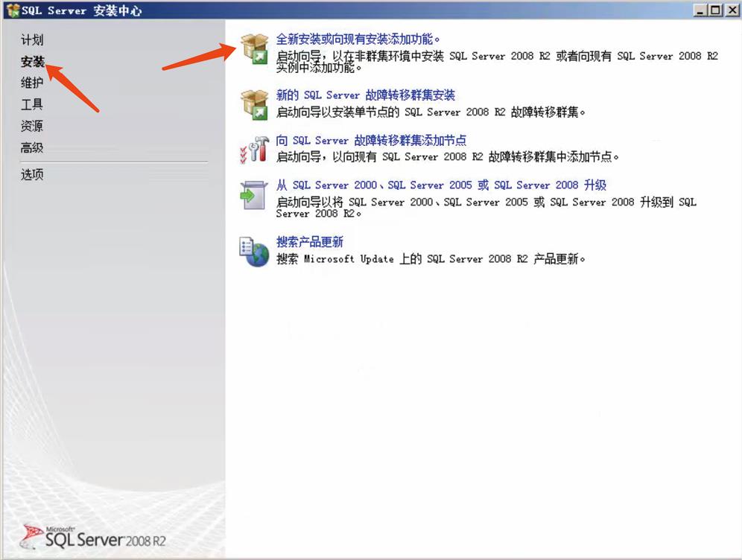The image size is (742, 560).
Task: Click the search product updates globe icon
Action: click(254, 252)
